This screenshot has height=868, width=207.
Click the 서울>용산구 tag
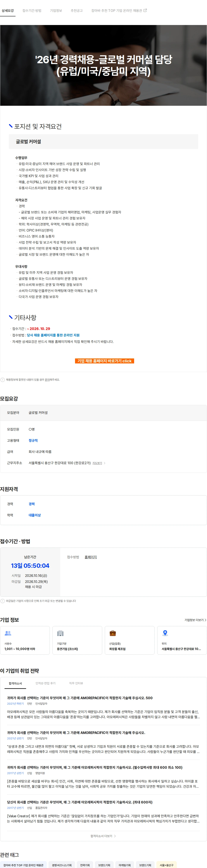[x=167, y=865]
